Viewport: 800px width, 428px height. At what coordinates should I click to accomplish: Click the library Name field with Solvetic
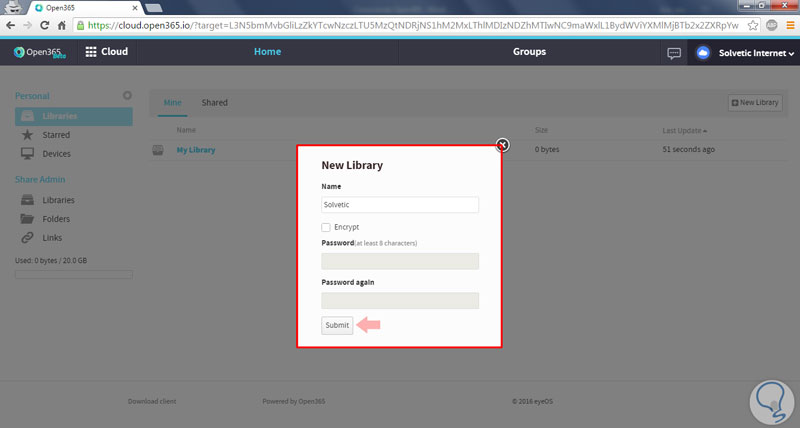click(400, 205)
